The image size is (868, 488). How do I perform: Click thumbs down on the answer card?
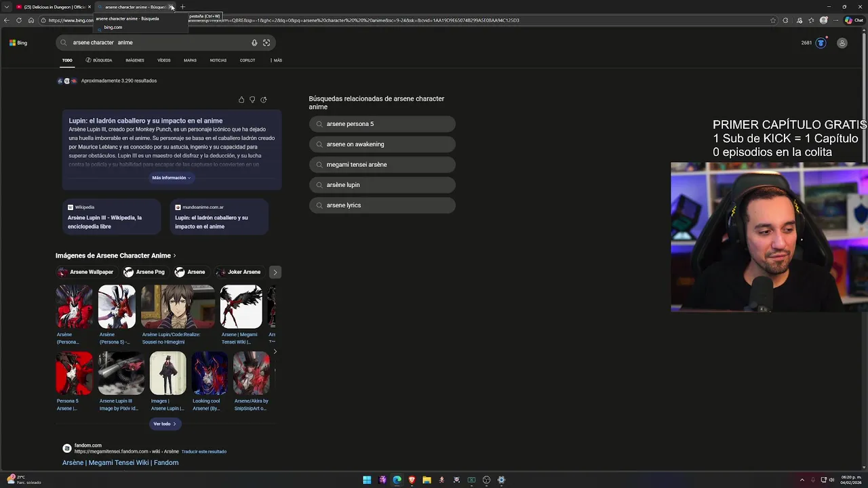pyautogui.click(x=252, y=100)
